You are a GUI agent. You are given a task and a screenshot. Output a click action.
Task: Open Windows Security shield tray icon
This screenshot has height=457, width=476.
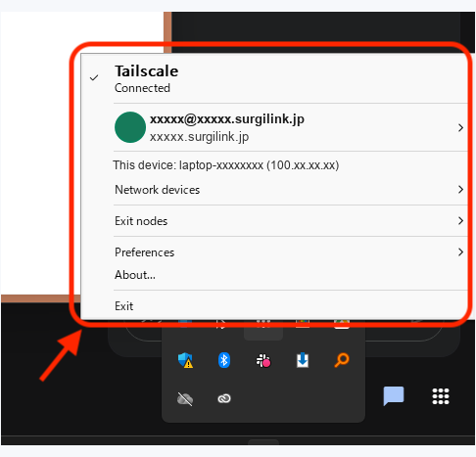[185, 360]
